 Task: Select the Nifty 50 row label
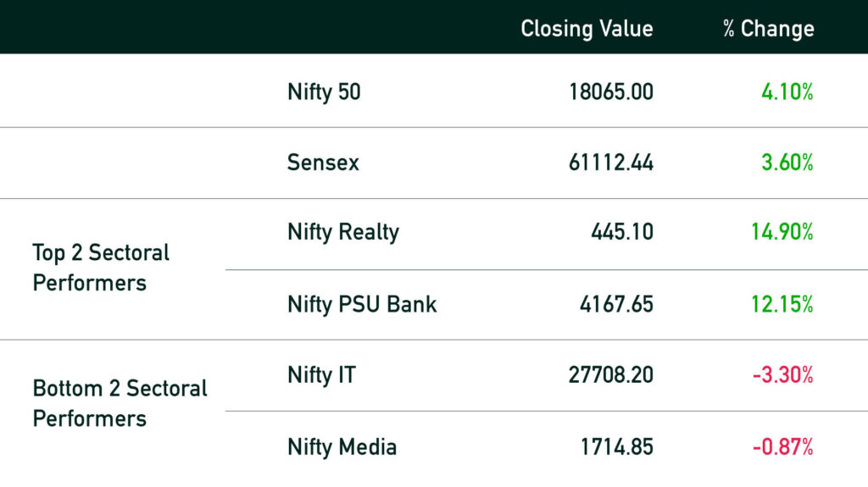(x=324, y=92)
